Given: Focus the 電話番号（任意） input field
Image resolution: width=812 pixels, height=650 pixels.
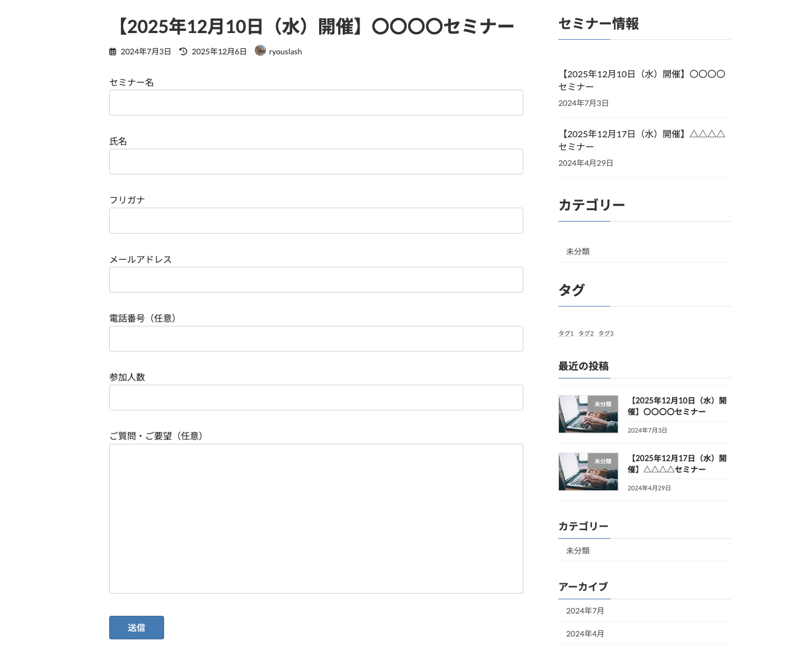Looking at the screenshot, I should (316, 339).
